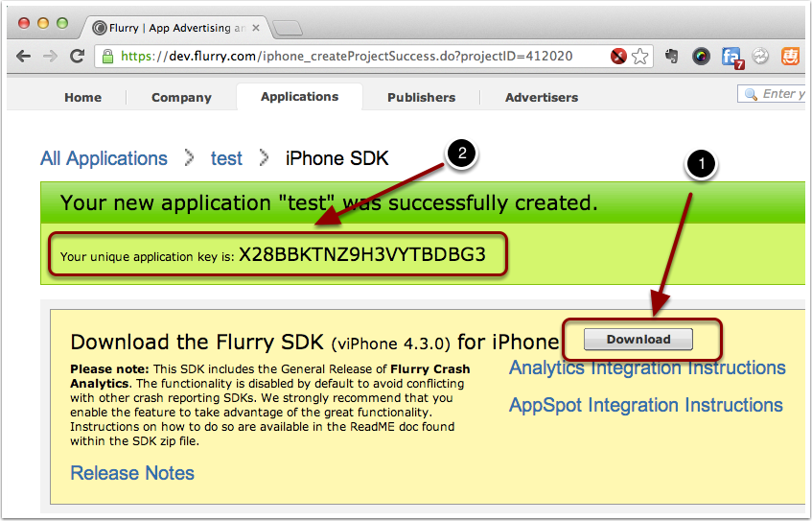Open Analytics Integration Instructions link
The image size is (812, 521).
pos(647,367)
